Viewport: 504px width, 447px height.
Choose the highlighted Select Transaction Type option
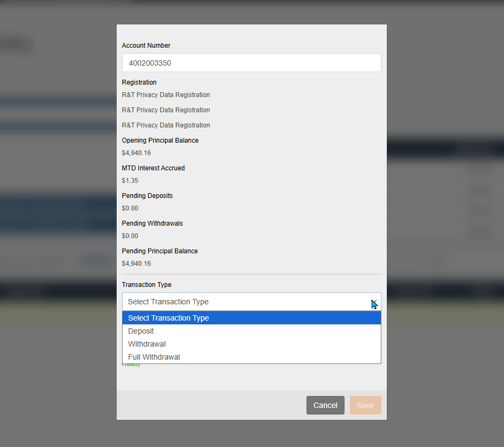click(251, 318)
